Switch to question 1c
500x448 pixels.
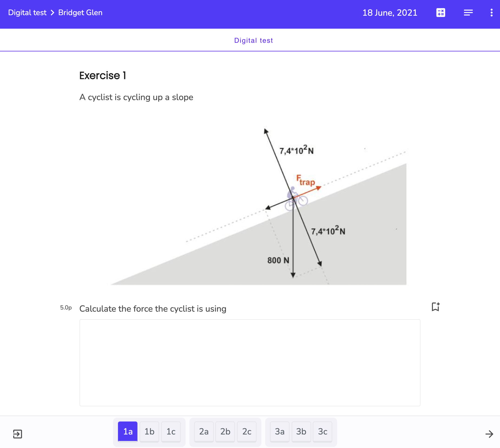click(x=171, y=431)
